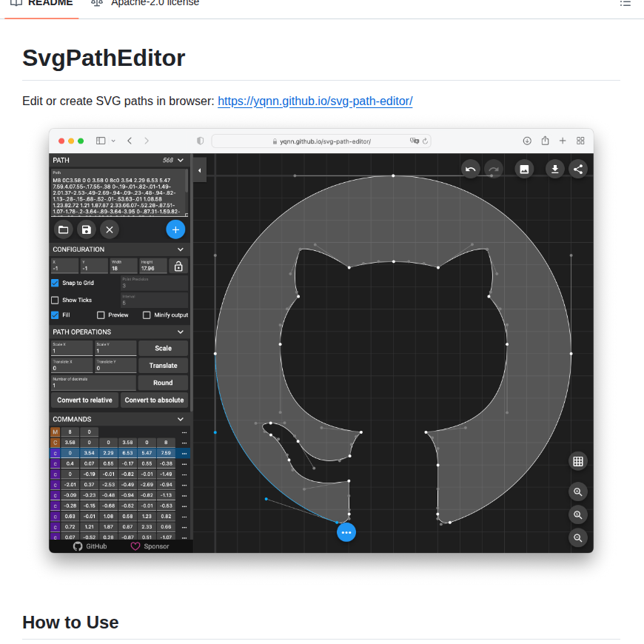644x644 pixels.
Task: Share the current path
Action: coord(578,169)
